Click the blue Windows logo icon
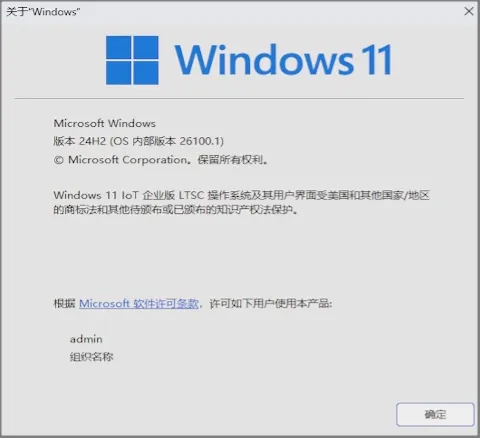Screen dimensions: 480x438 point(132,60)
